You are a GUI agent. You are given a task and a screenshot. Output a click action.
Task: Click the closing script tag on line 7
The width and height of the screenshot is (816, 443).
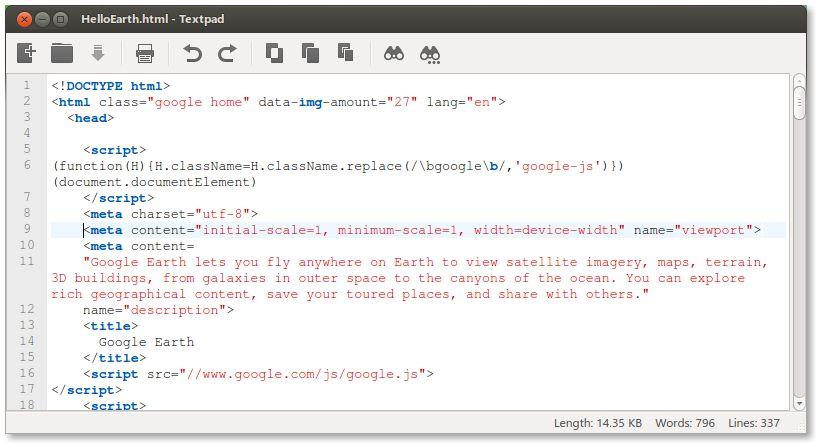coord(119,198)
